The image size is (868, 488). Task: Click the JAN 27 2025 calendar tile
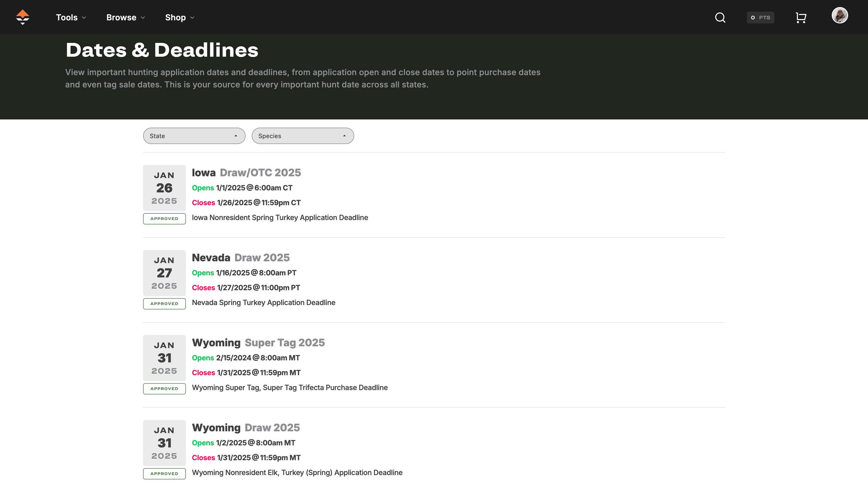coord(164,273)
